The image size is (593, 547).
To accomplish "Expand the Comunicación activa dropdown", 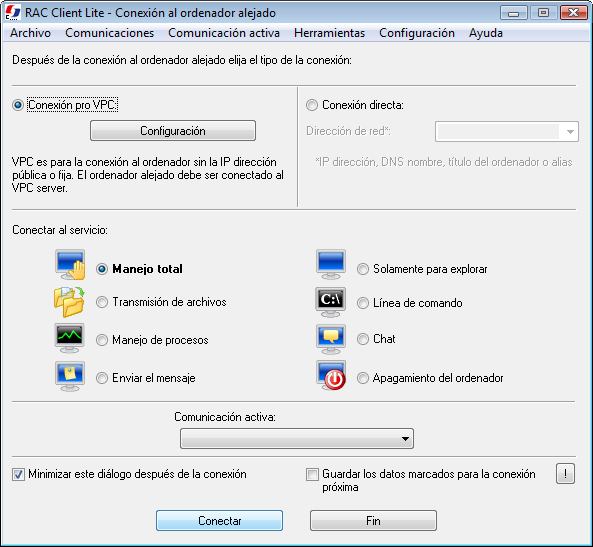I will (x=297, y=439).
